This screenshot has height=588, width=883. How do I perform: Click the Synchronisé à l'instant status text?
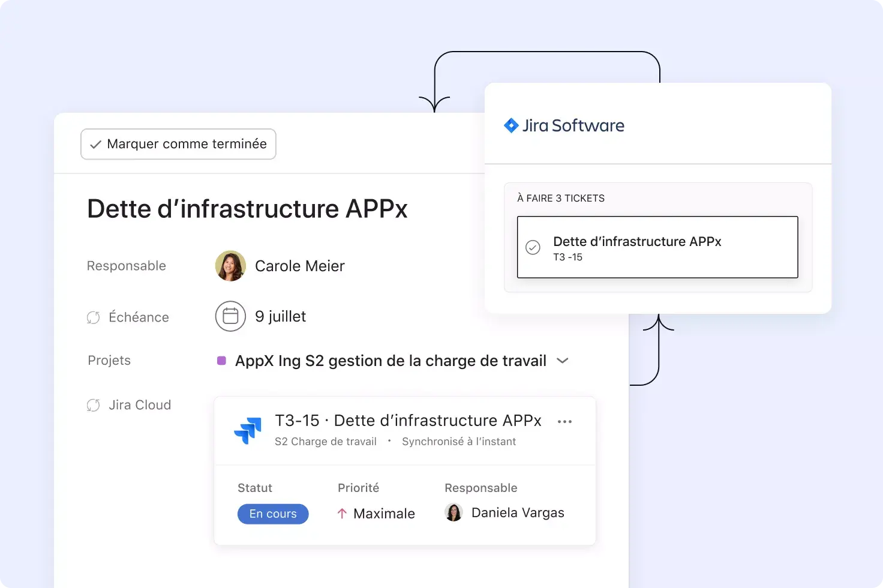coord(459,441)
